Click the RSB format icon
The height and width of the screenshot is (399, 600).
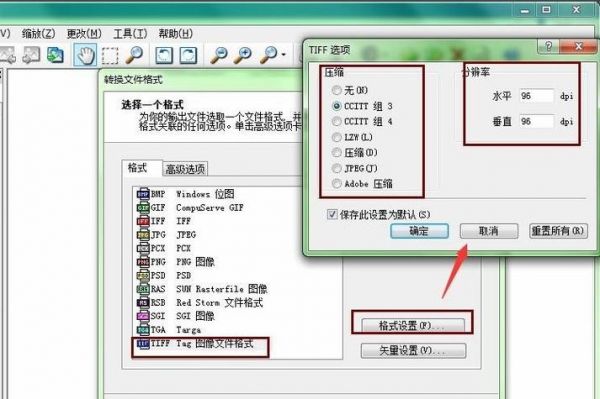tap(143, 303)
